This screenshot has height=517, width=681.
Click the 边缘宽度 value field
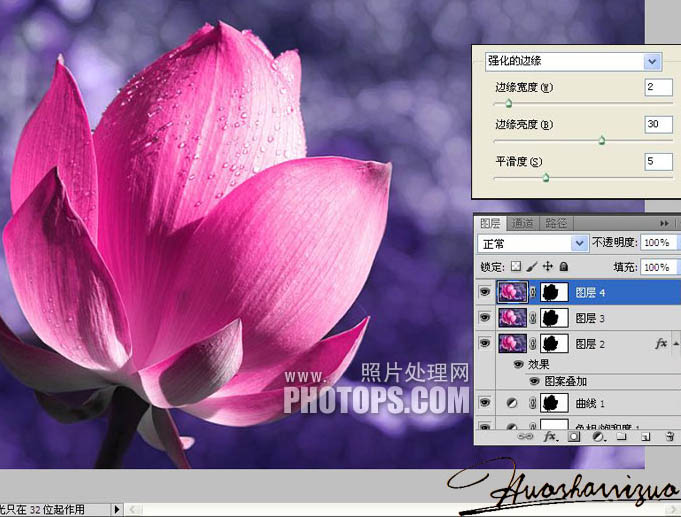(x=658, y=88)
